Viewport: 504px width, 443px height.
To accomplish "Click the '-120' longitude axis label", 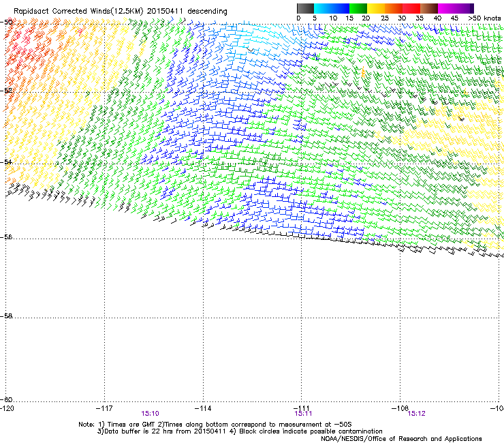I will tap(7, 408).
